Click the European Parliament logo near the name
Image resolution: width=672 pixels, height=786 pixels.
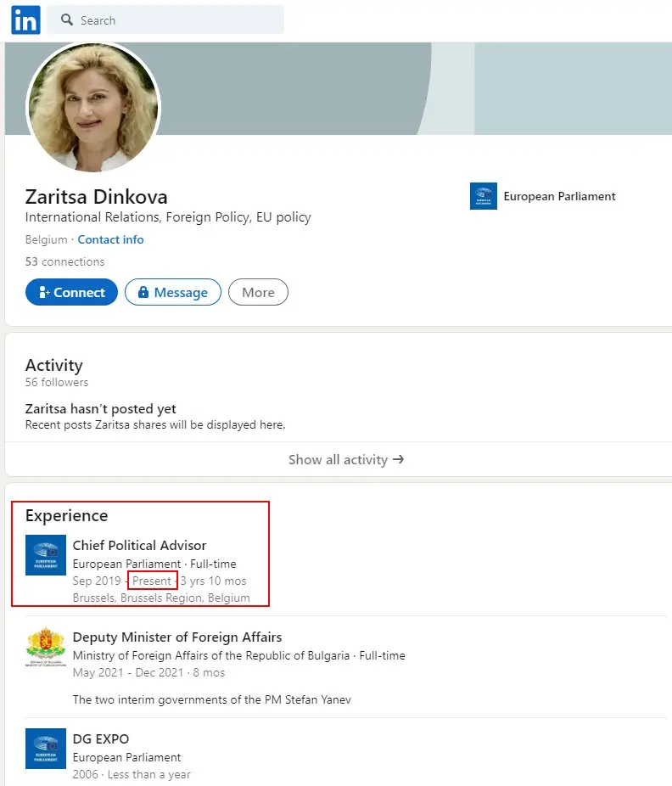[x=484, y=196]
